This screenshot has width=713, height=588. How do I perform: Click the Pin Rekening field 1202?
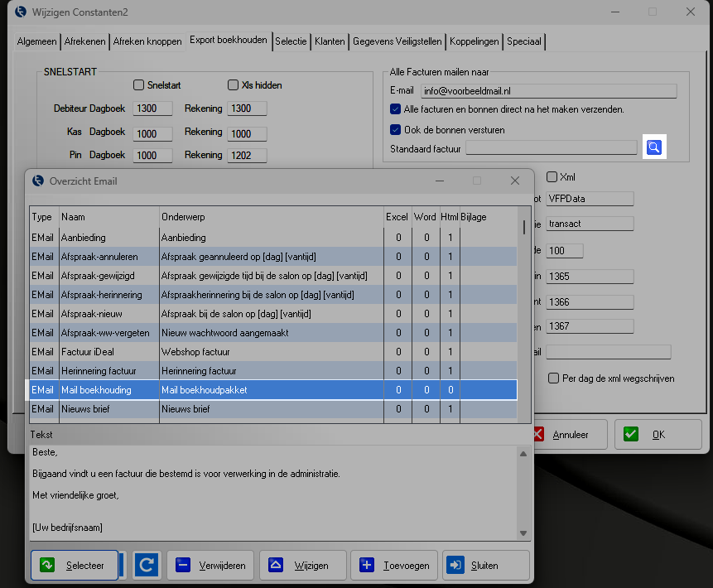tap(247, 156)
